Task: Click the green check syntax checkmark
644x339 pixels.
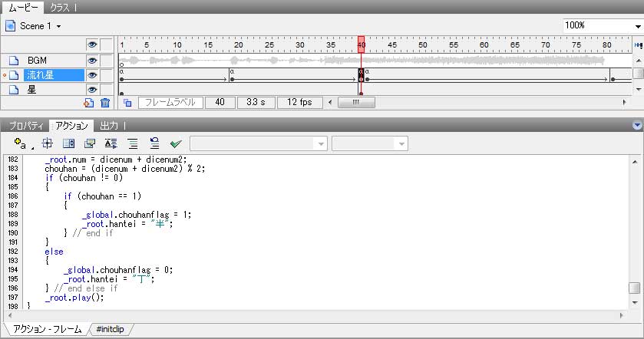Action: click(176, 143)
